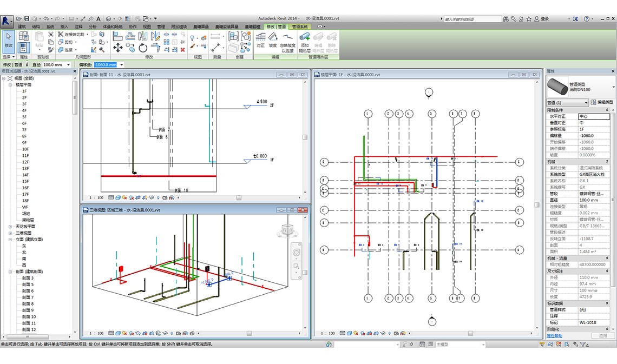Viewport: 617px width, 364px height.
Task: Click the Justify (对正) pipe tool
Action: [260, 39]
